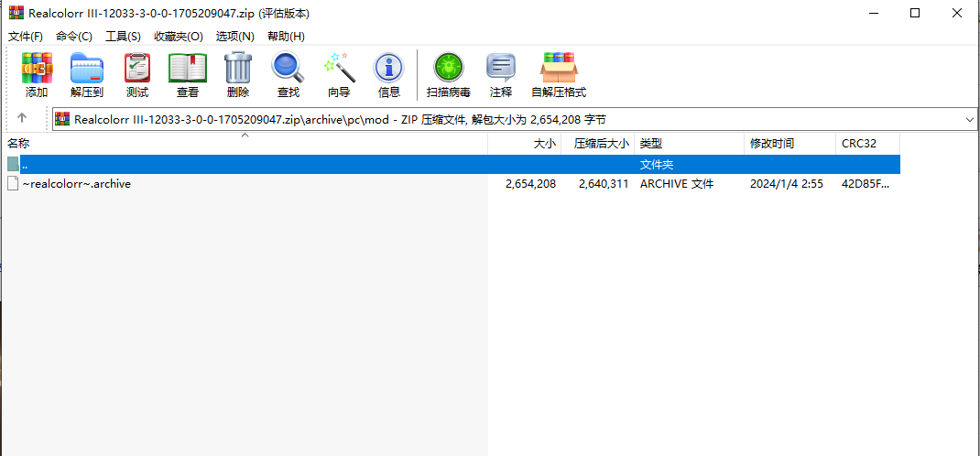
Task: Click the 自解压格式 (SFX) icon
Action: (559, 68)
